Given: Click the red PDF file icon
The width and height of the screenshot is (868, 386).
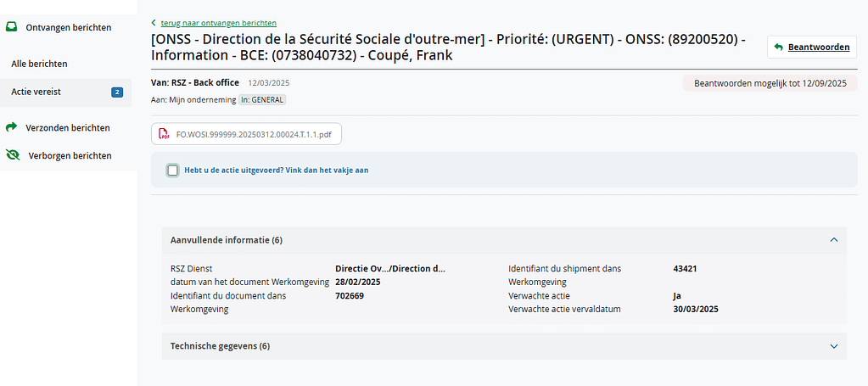Looking at the screenshot, I should pos(164,134).
